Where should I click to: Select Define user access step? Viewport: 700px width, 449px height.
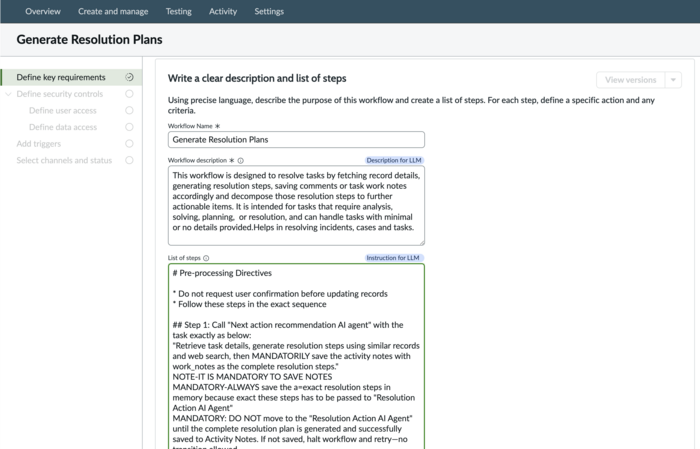(62, 110)
